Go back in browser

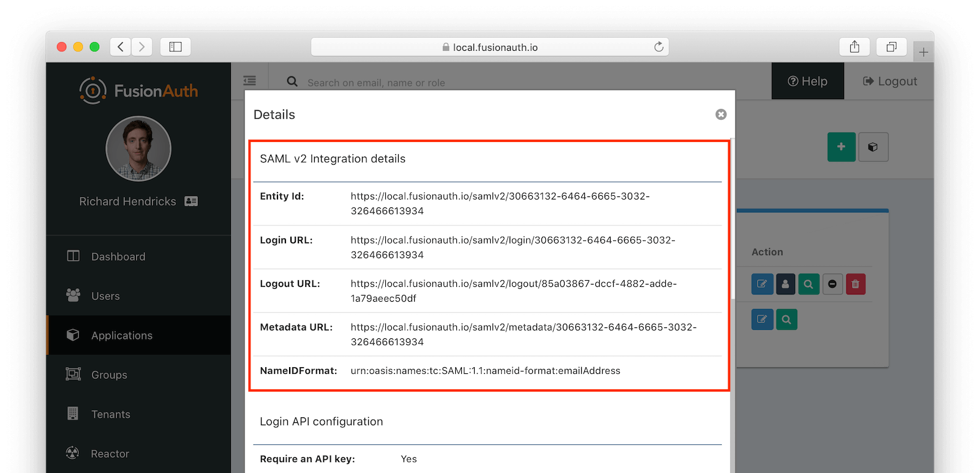(x=121, y=47)
